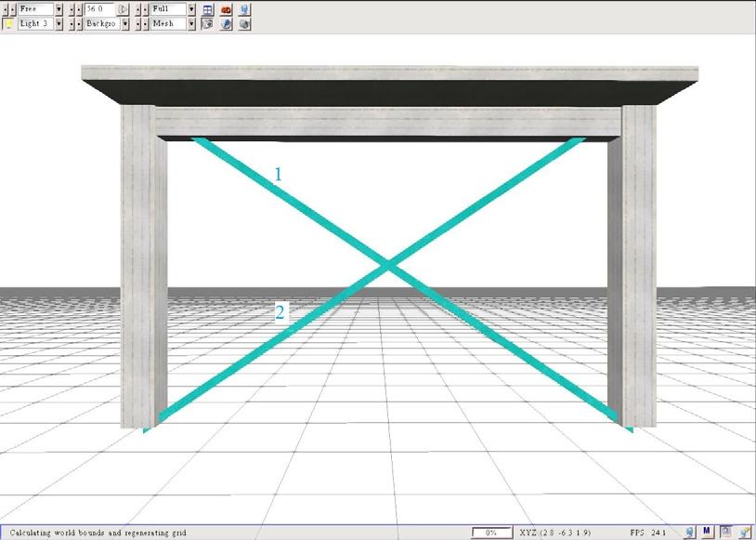Click the camera icon beside the Mesh dropdown

coord(208,23)
